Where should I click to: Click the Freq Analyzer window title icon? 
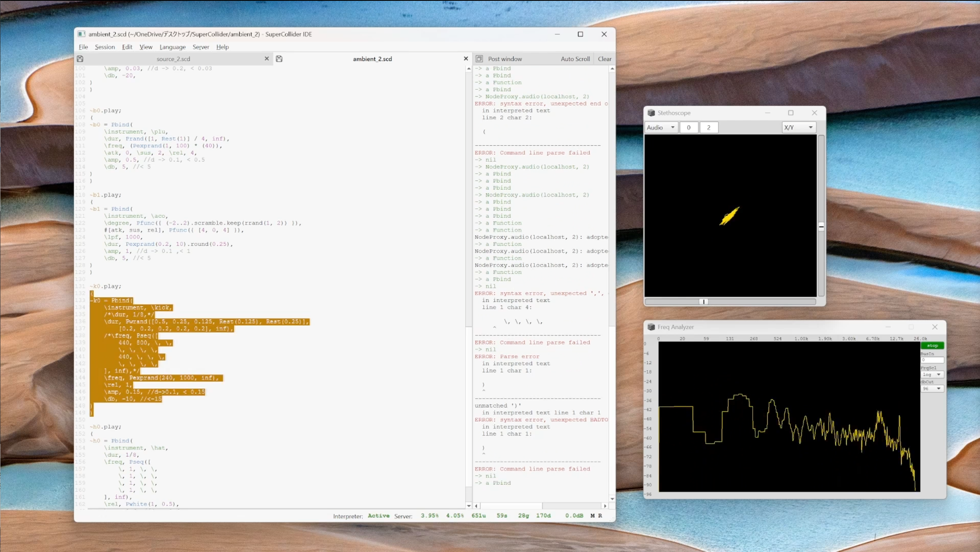coord(651,327)
